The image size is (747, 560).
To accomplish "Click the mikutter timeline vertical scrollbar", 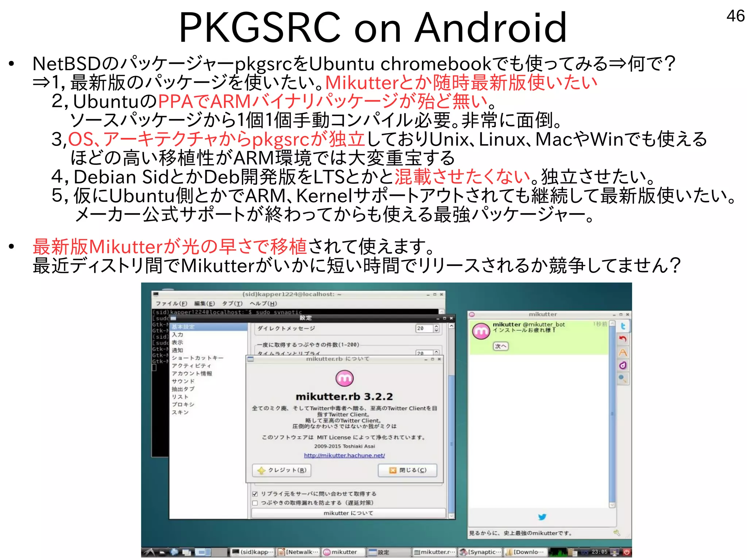I will pos(612,414).
